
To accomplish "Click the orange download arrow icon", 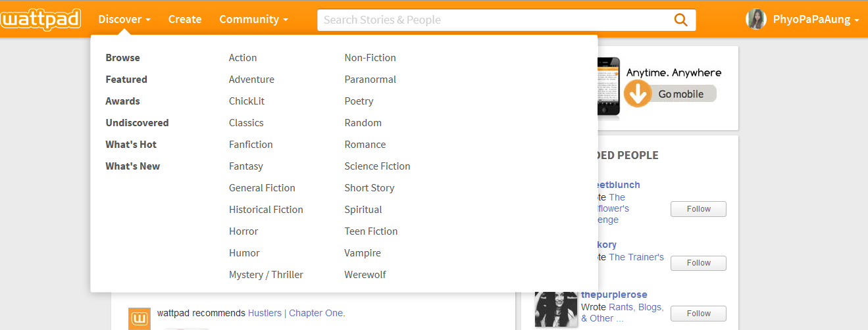I will (637, 94).
